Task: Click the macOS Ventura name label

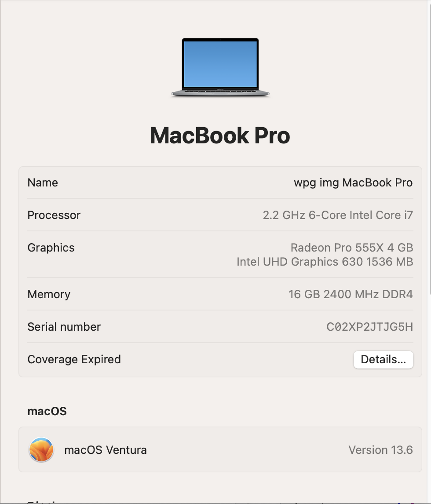Action: tap(106, 449)
